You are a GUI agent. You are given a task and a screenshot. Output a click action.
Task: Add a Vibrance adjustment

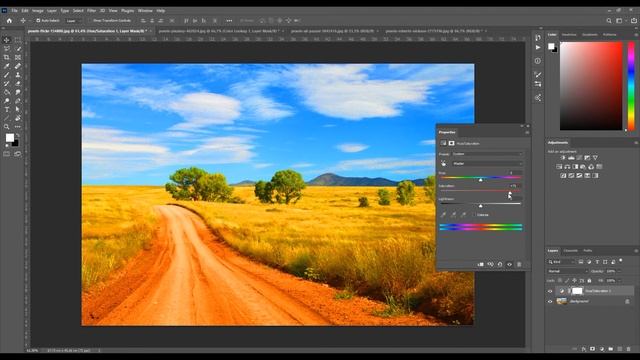[x=595, y=158]
